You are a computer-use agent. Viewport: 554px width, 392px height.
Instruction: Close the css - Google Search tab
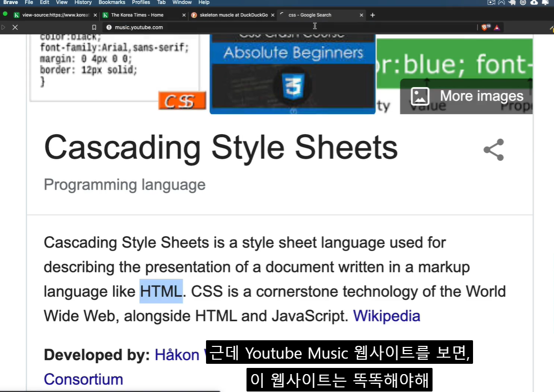361,15
